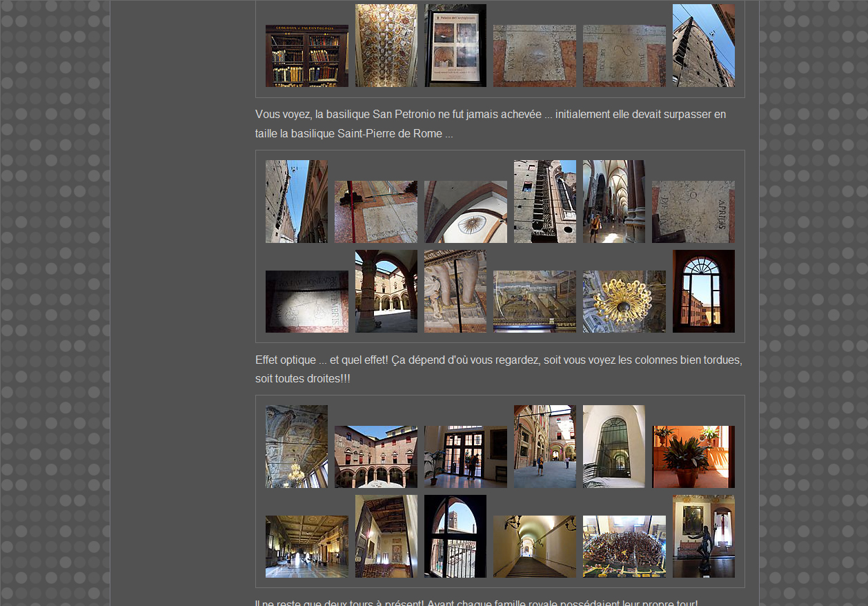Open the dark marble slab EMBRIS photo

(306, 302)
